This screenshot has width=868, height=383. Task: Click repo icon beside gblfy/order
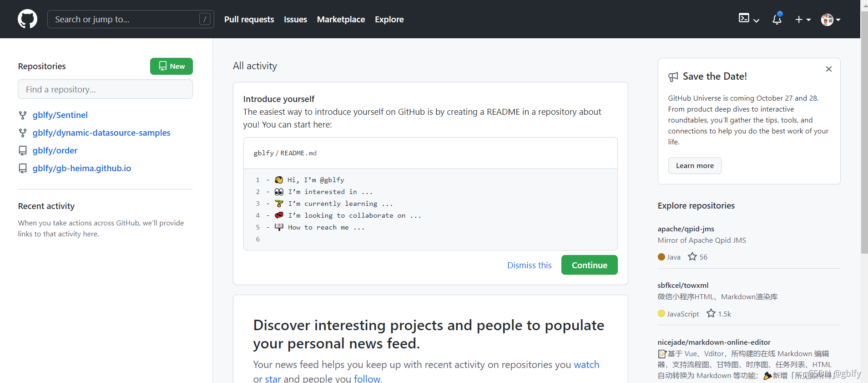22,151
